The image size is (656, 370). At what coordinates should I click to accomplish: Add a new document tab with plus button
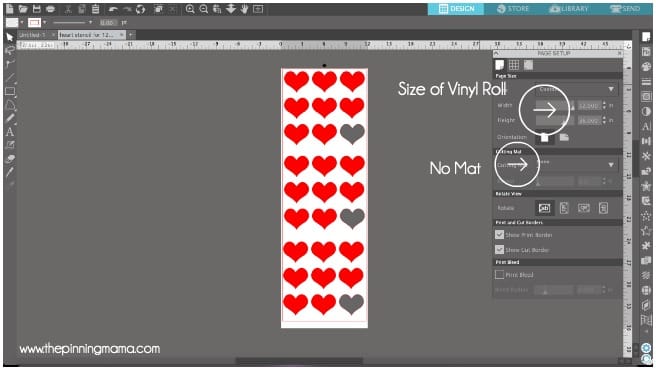[131, 35]
